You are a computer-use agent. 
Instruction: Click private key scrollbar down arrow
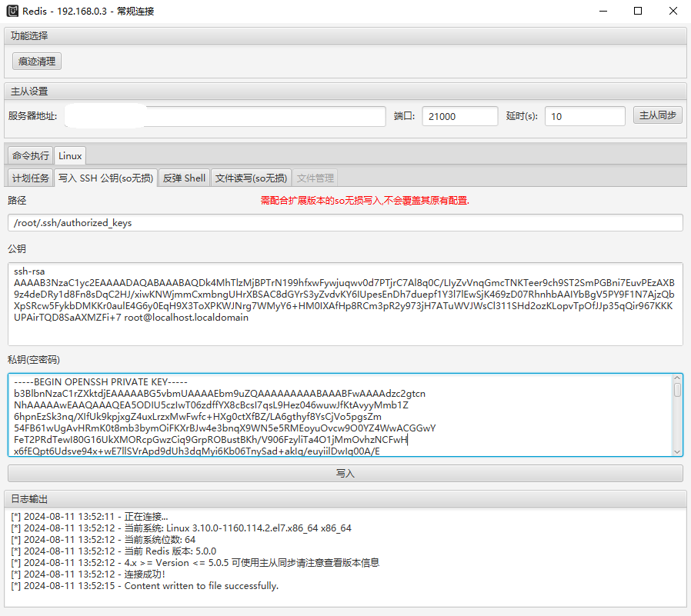coord(677,451)
